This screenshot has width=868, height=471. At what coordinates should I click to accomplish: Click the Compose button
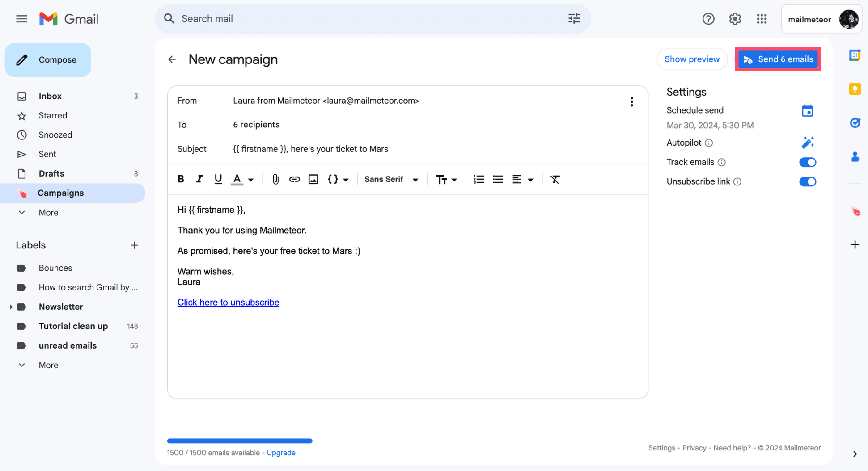(x=48, y=60)
